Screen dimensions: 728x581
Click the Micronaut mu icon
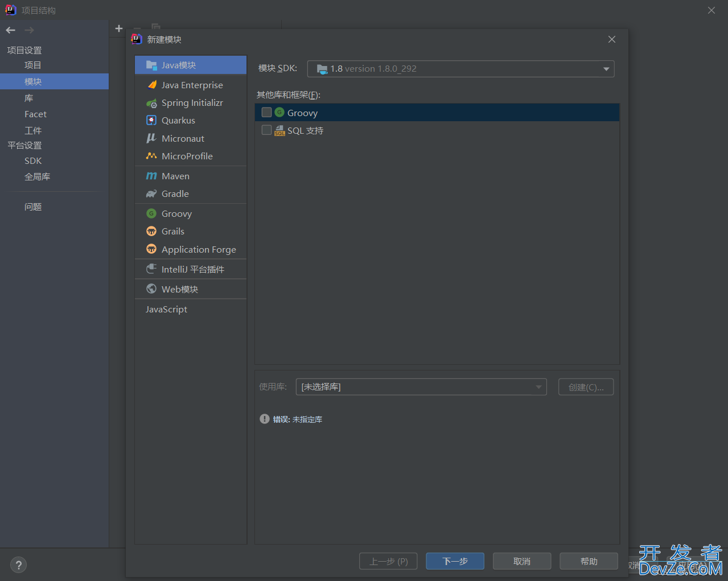tap(151, 138)
